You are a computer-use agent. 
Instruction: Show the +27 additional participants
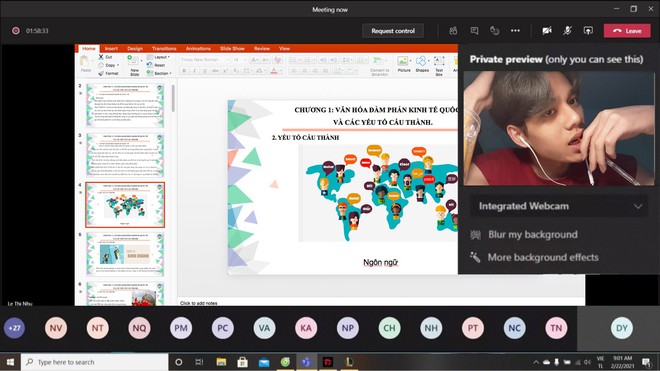(x=14, y=328)
